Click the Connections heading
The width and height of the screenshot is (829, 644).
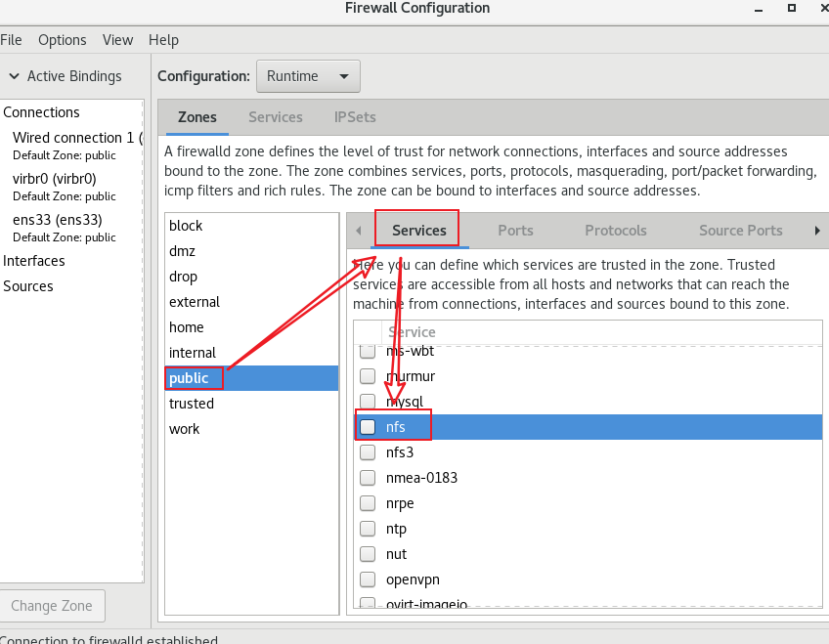pos(41,112)
